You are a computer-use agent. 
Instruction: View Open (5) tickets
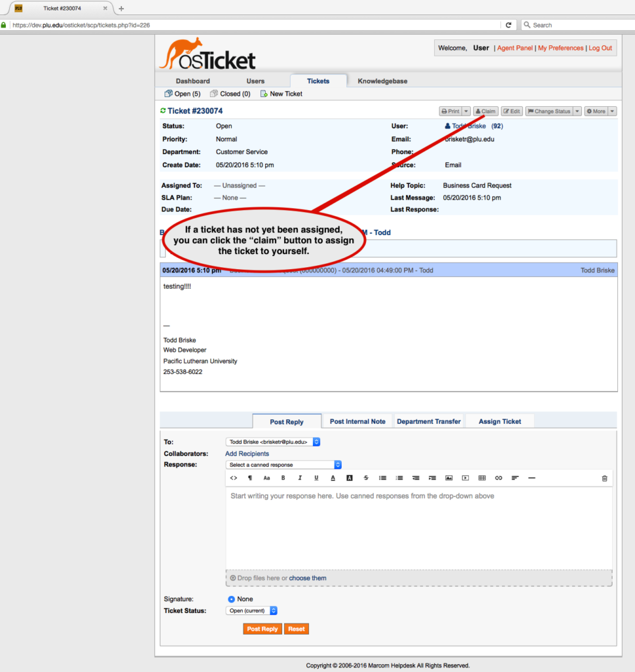tap(182, 94)
